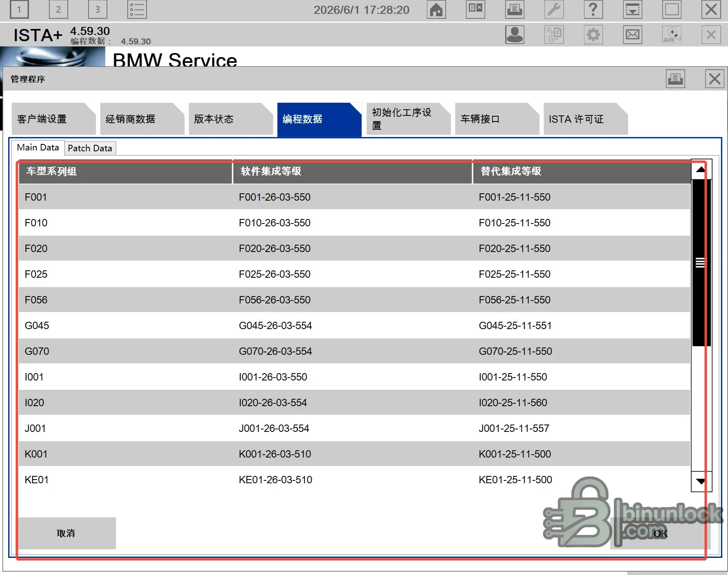Select toolbar box numbered 3

(x=98, y=10)
